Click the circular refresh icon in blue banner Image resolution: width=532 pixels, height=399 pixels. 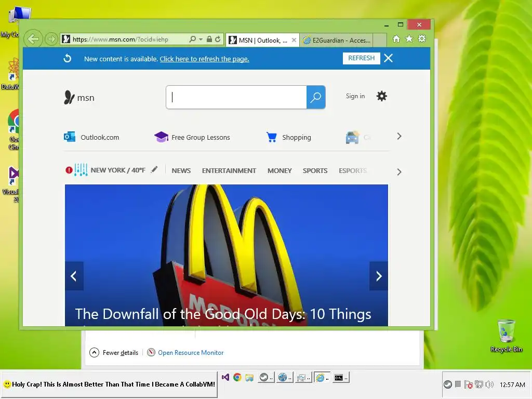point(68,58)
